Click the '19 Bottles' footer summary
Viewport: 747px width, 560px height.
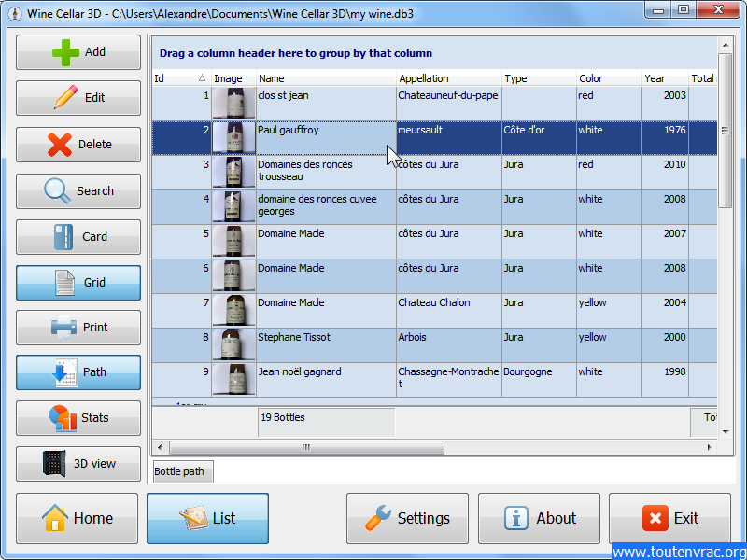coord(326,422)
